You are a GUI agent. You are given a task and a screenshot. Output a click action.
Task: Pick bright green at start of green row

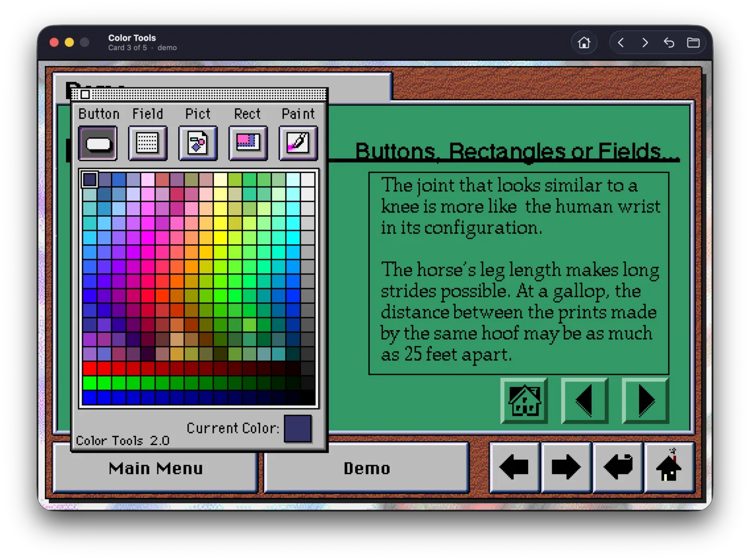click(x=90, y=383)
